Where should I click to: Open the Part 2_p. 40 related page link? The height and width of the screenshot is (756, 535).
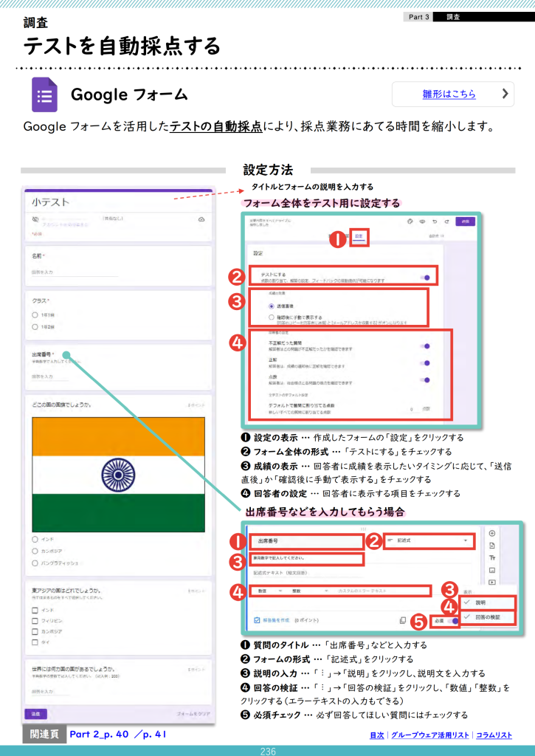click(x=99, y=735)
